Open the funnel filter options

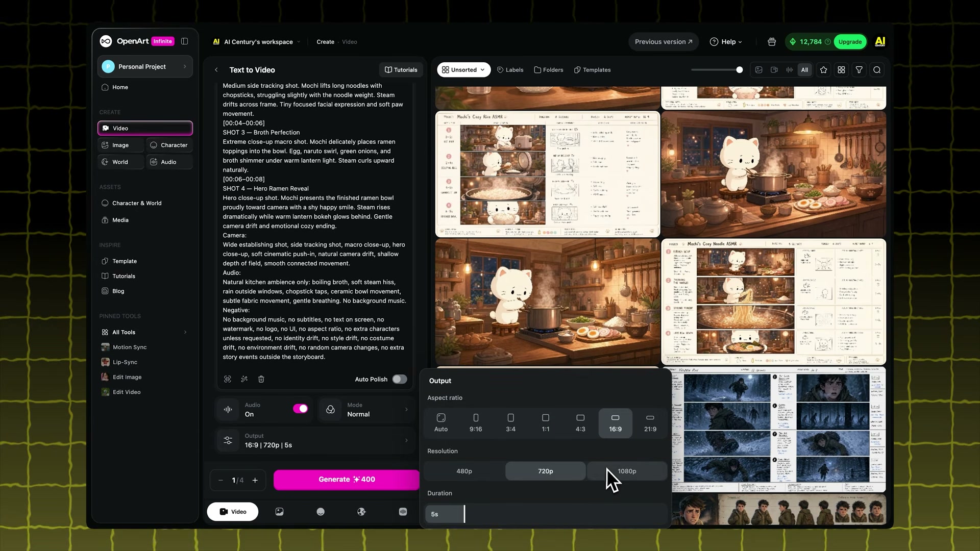click(859, 70)
